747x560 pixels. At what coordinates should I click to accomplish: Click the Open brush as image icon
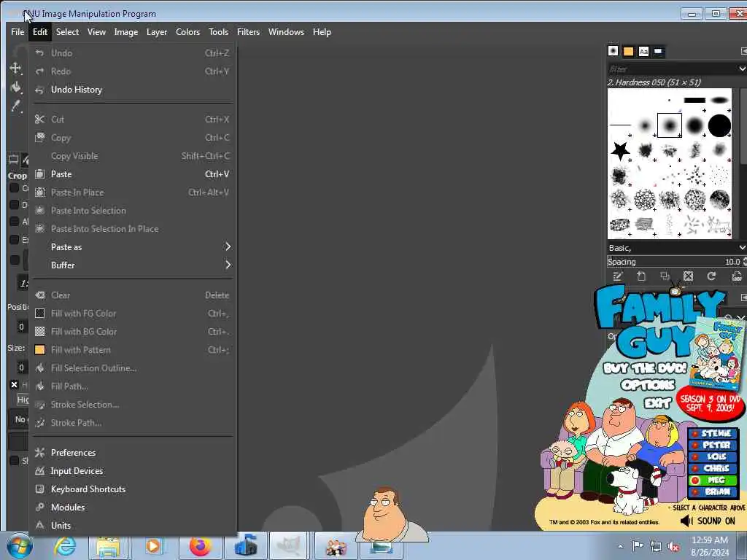(737, 276)
